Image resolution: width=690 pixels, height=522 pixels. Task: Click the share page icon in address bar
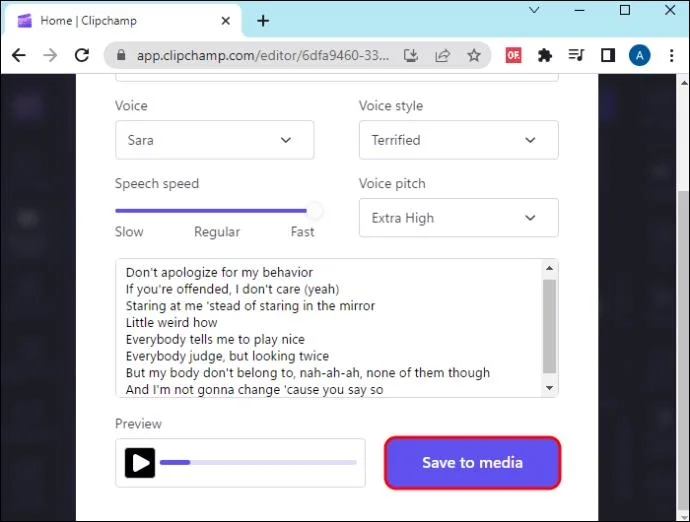click(443, 56)
